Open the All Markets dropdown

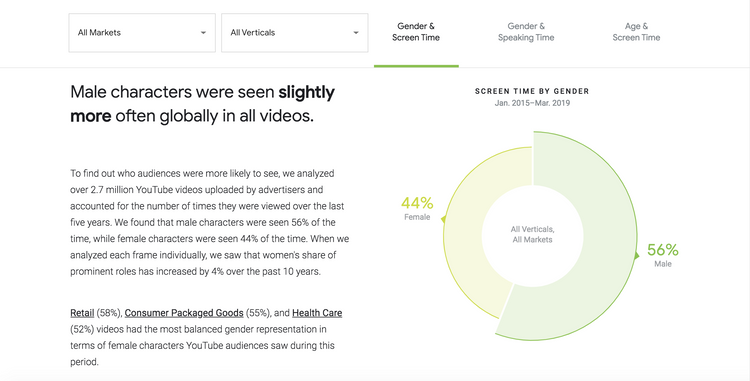point(142,33)
